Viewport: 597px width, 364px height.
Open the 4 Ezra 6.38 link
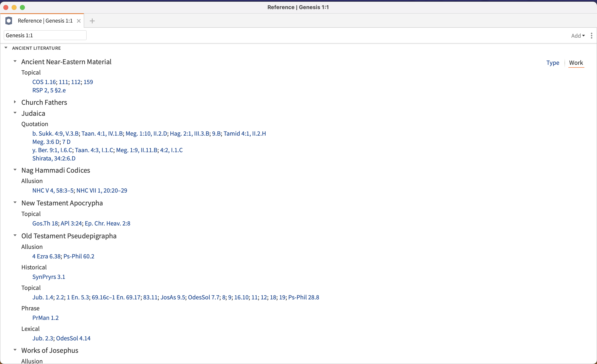46,256
